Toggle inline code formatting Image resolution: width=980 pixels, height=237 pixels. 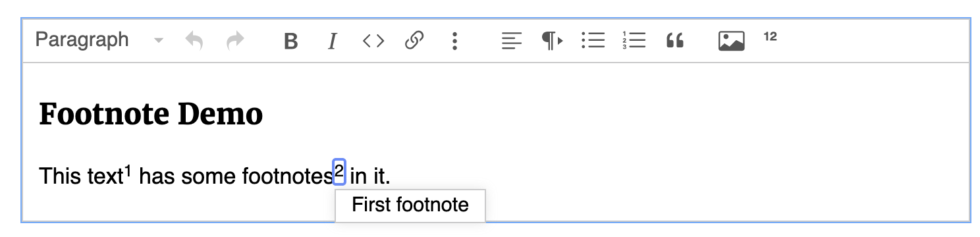click(x=373, y=41)
